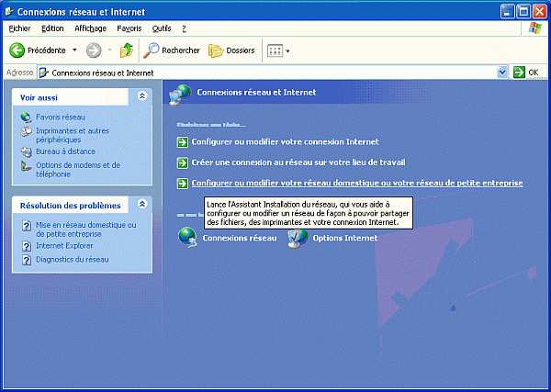Viewport: 551px width, 392px height.
Task: Click the Favoris réseau globe icon
Action: (x=26, y=118)
